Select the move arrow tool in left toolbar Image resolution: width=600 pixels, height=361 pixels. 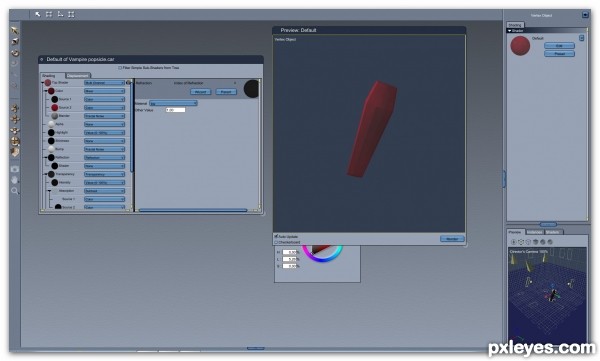tap(15, 30)
